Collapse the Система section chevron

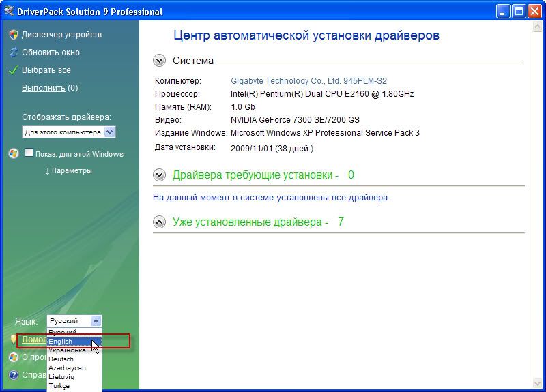tap(159, 61)
